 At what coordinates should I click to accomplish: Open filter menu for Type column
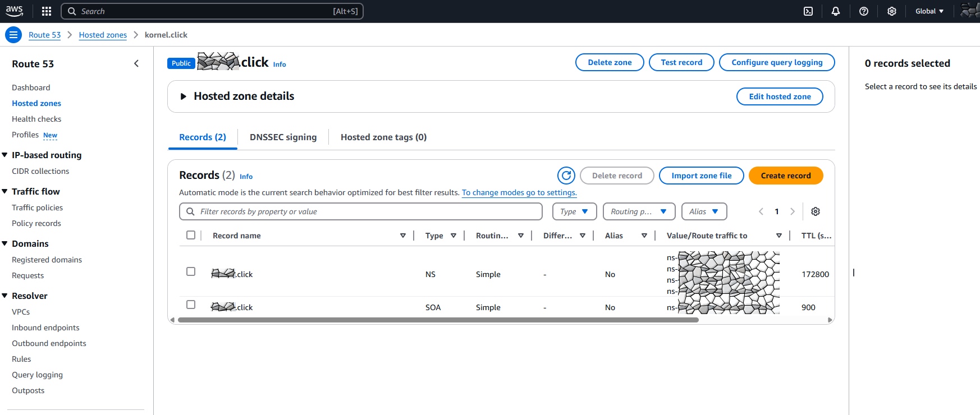454,236
